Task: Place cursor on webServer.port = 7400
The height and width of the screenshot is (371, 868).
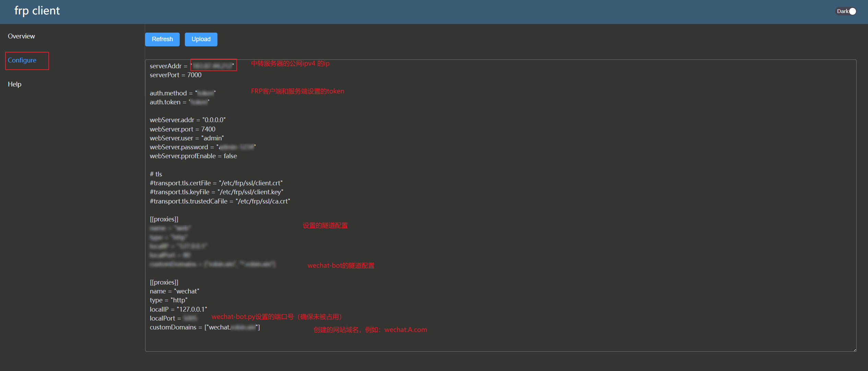Action: [182, 129]
